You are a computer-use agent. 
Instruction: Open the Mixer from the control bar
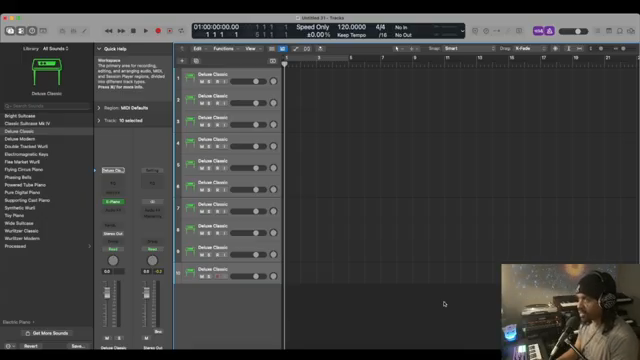73,31
